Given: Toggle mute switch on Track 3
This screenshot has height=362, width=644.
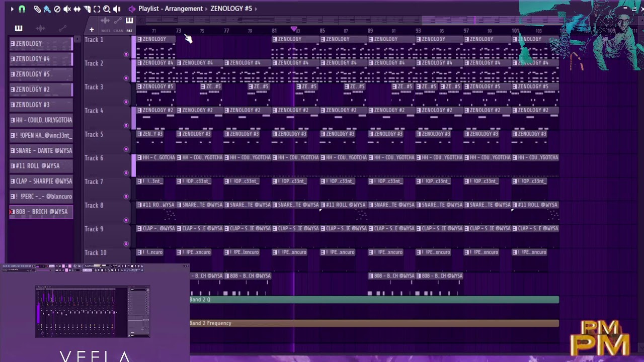Looking at the screenshot, I should click(x=126, y=102).
